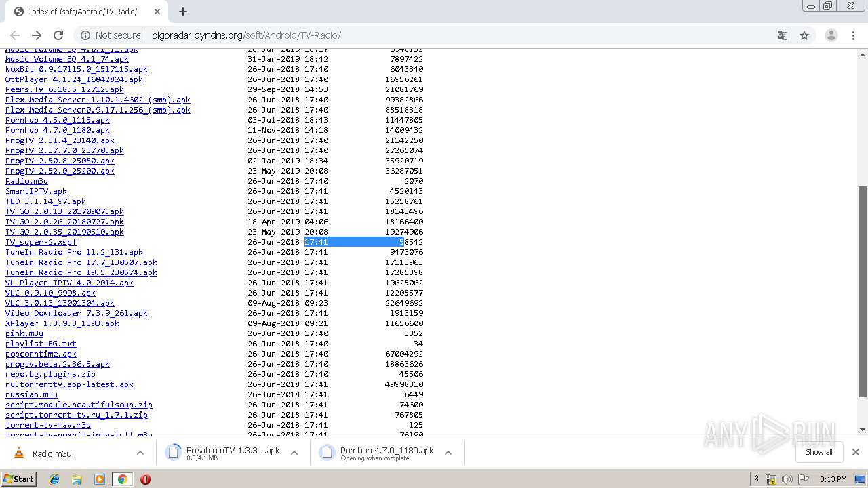
Task: Download VL Player IPTV 4.0 apk
Action: point(69,283)
